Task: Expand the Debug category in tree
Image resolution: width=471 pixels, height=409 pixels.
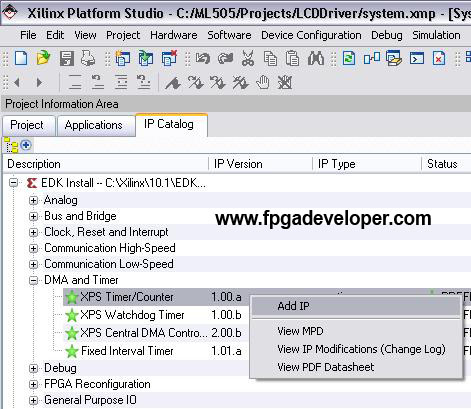Action: pyautogui.click(x=33, y=368)
